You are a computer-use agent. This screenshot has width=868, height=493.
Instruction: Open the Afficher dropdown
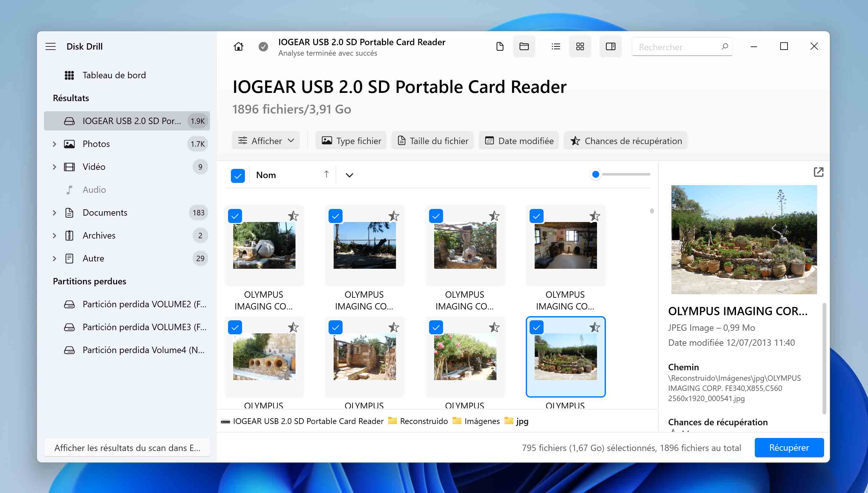(x=266, y=141)
